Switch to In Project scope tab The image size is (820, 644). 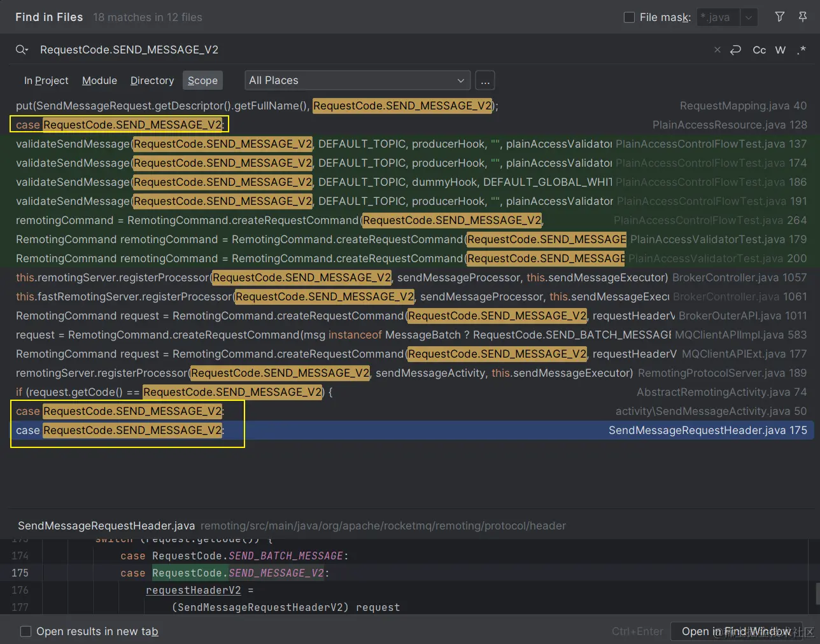(x=46, y=80)
